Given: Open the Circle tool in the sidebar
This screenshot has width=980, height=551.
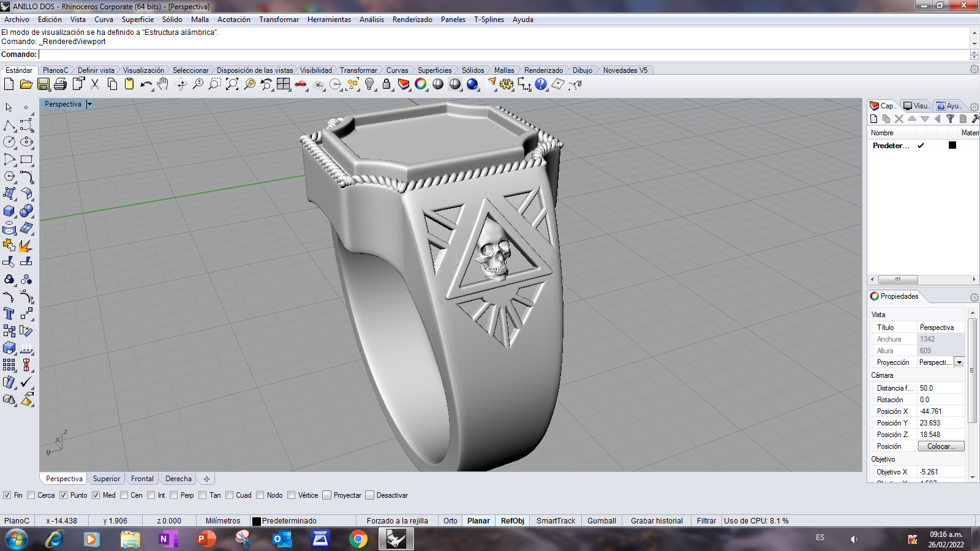Looking at the screenshot, I should [x=9, y=141].
